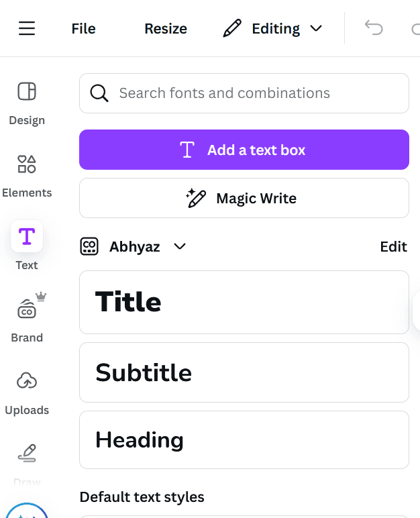This screenshot has height=518, width=420.
Task: Click the Add a text box button
Action: point(244,150)
